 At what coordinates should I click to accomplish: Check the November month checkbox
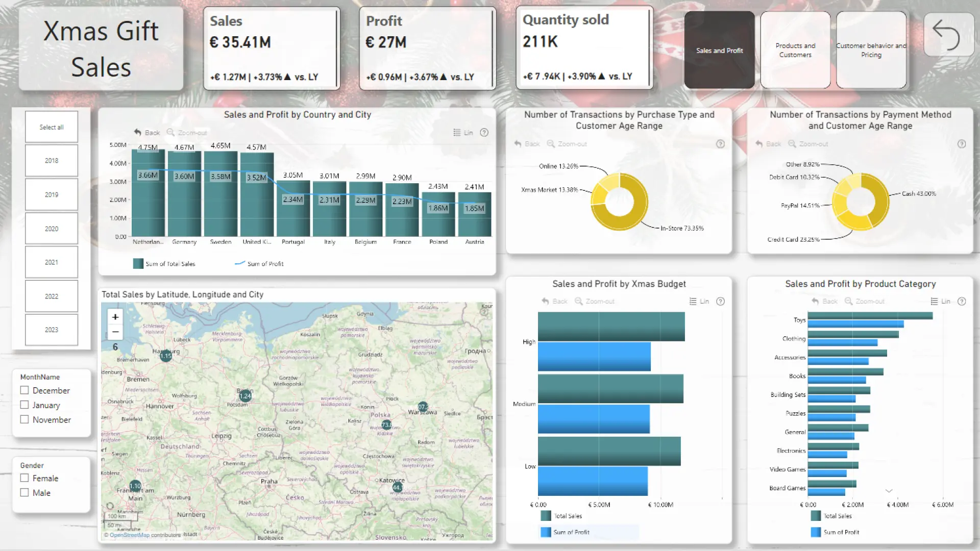tap(24, 419)
